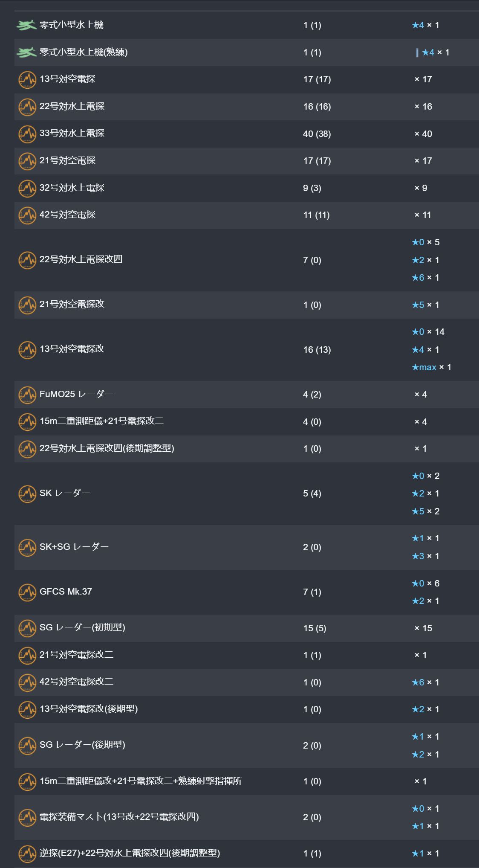The image size is (479, 868).
Task: Select the SG レーダー(初期型) equipment name
Action: (x=82, y=627)
